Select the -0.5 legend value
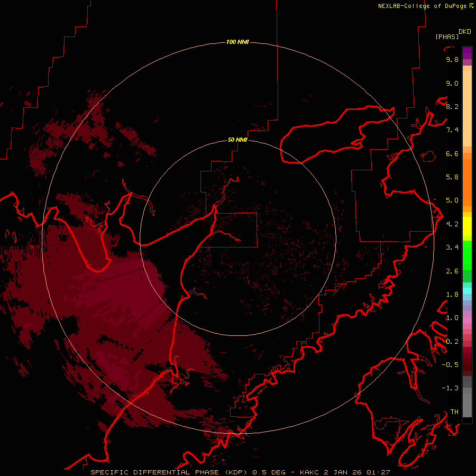 450,364
